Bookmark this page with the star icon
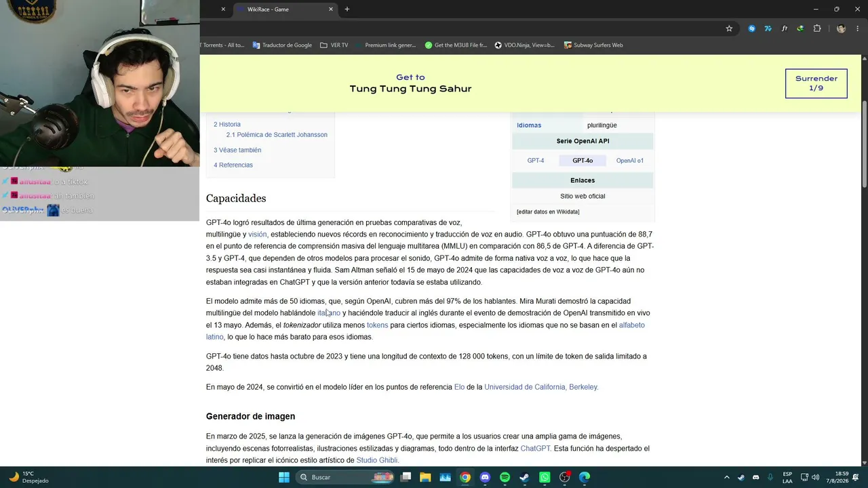This screenshot has height=488, width=868. click(x=729, y=28)
